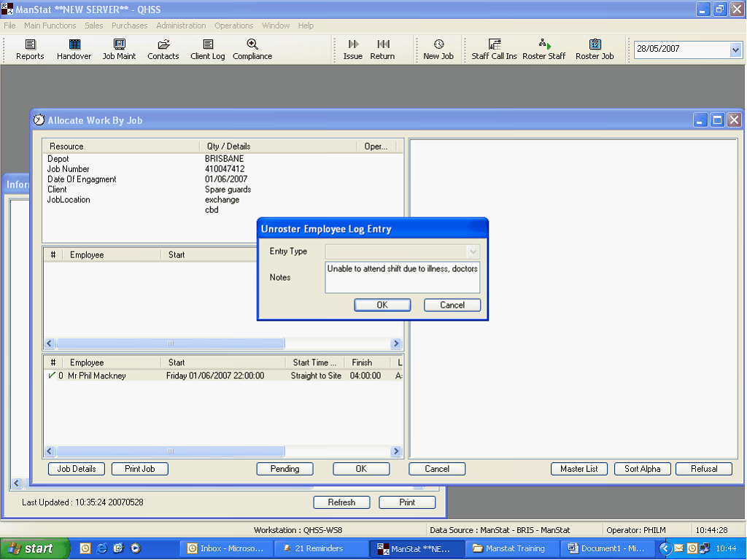This screenshot has width=747, height=560.
Task: Confirm the Unroster Employee Log Entry with OK
Action: 382,305
